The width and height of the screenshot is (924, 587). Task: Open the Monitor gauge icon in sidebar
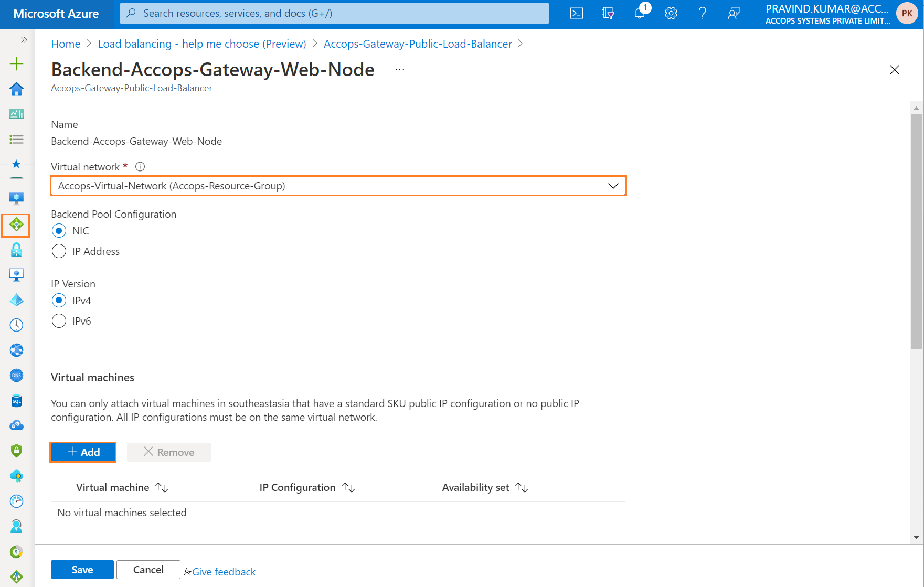16,501
